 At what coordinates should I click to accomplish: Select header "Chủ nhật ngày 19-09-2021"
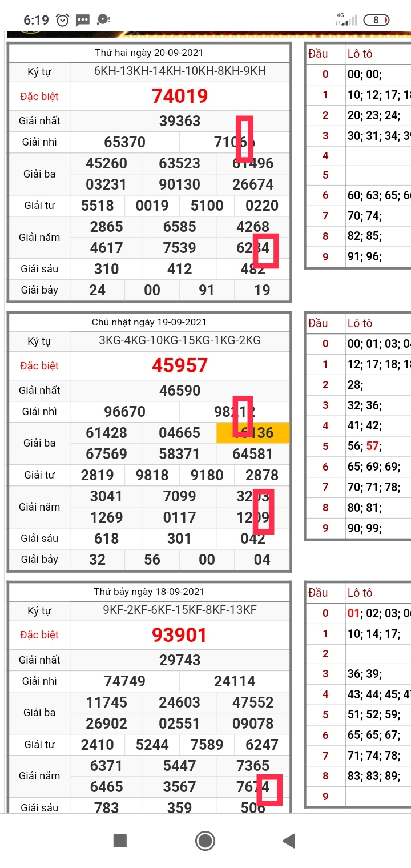click(149, 323)
